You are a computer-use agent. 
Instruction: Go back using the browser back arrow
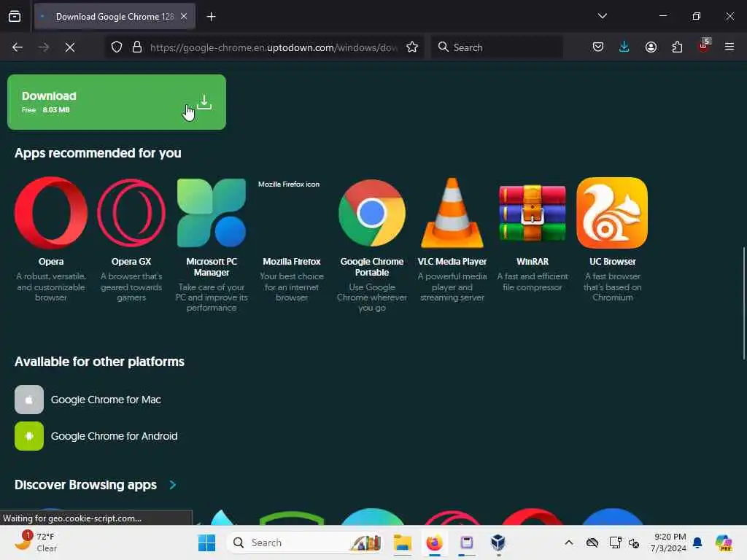pyautogui.click(x=18, y=47)
